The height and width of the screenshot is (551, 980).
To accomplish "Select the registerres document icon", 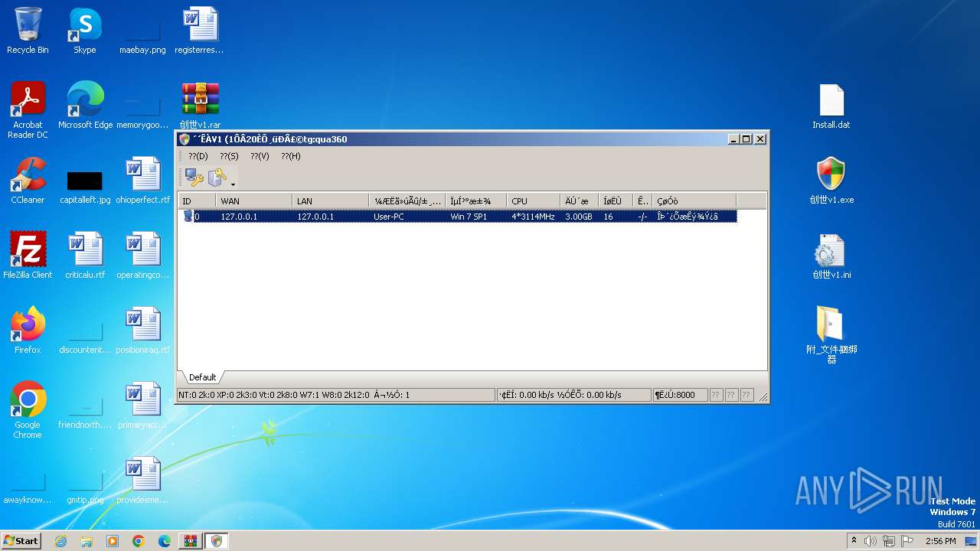I will (199, 31).
